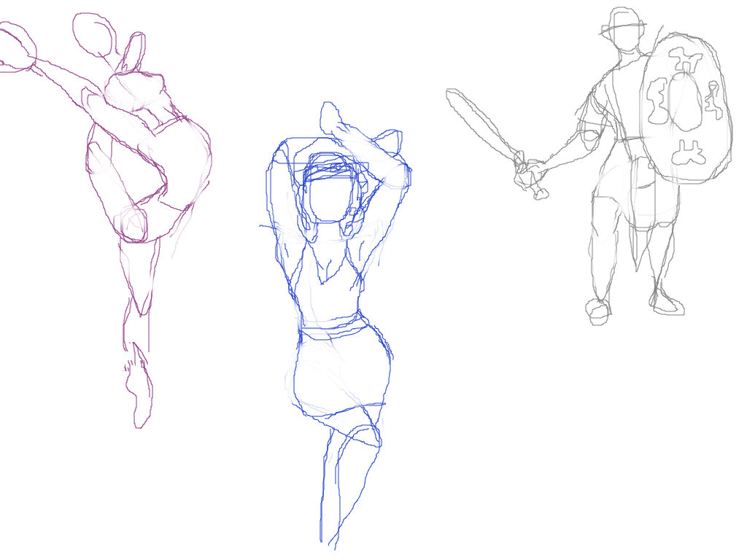Click the gray warrior's sword blade
The height and width of the screenshot is (560, 747).
point(484,124)
